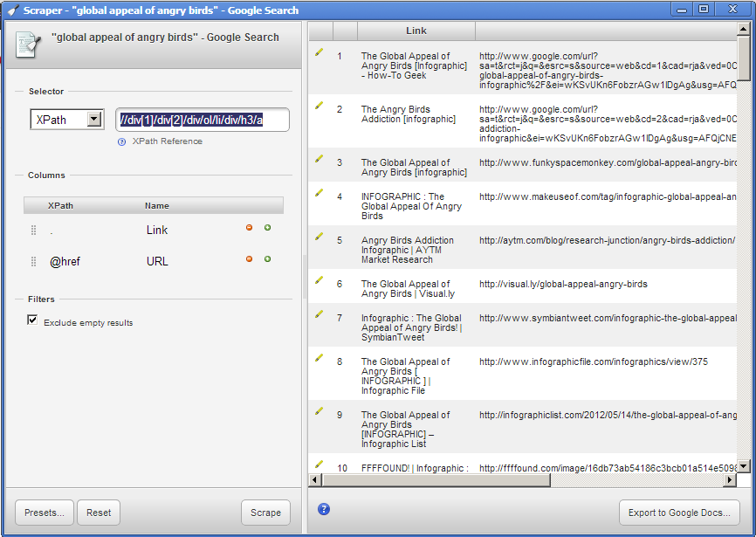Click the XPath Reference question mark icon
Screen dimensions: 756x537
click(x=121, y=141)
